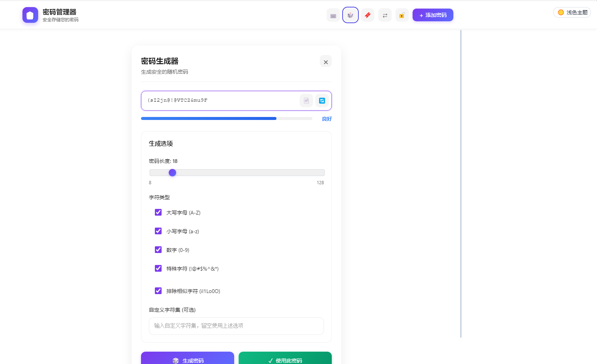
Task: Regenerate password with the refresh icon
Action: [322, 101]
